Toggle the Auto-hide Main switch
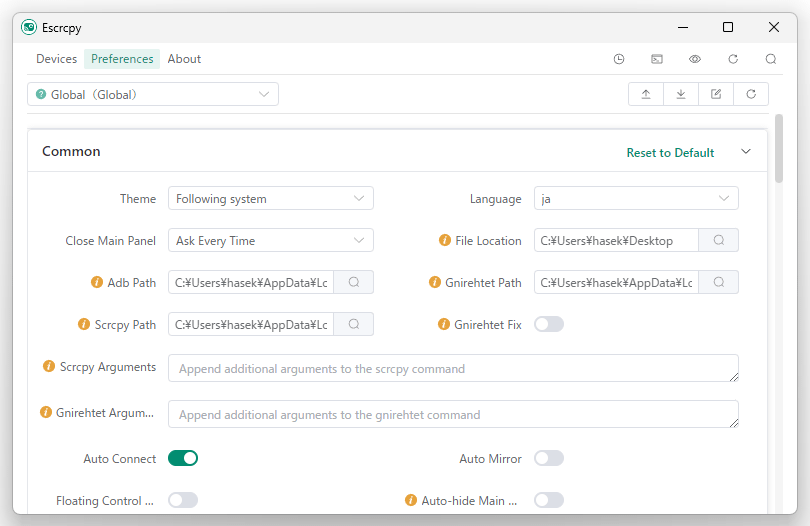The height and width of the screenshot is (526, 810). [549, 500]
